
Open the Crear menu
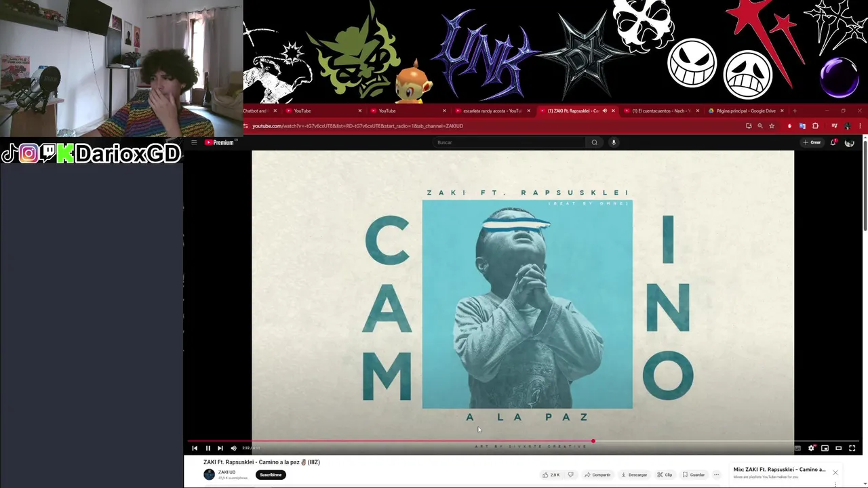point(812,142)
